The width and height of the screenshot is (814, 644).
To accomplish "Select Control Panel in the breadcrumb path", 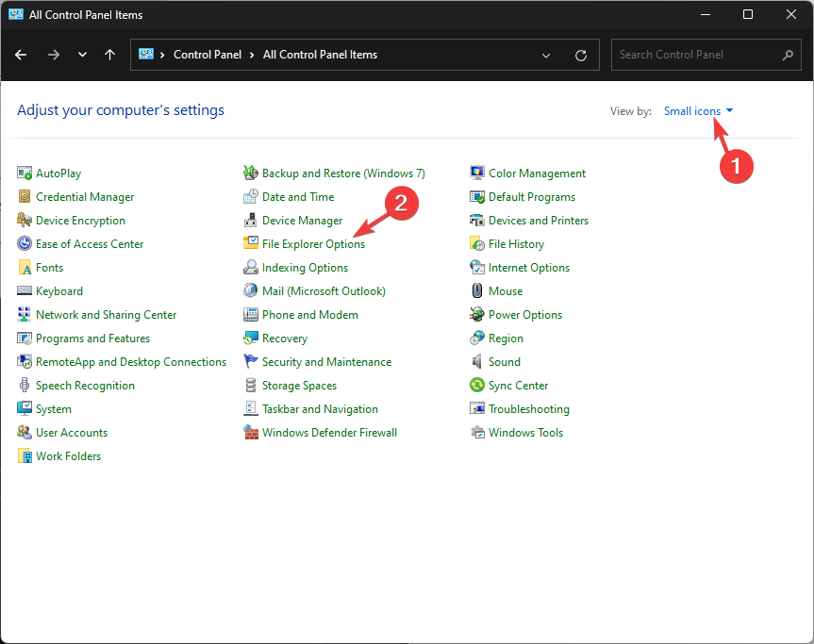I will [208, 55].
